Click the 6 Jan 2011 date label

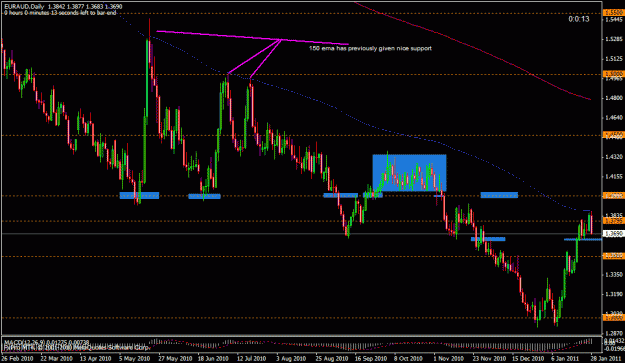565,358
